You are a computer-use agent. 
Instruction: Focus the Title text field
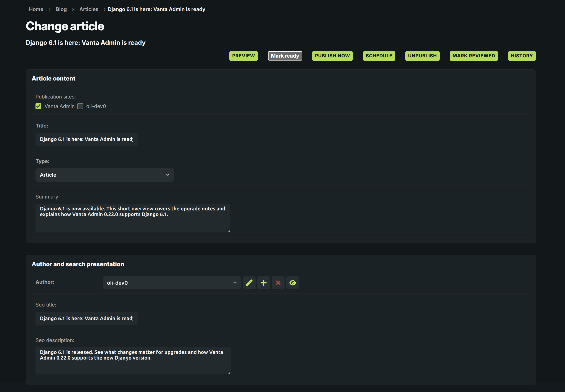[x=86, y=139]
